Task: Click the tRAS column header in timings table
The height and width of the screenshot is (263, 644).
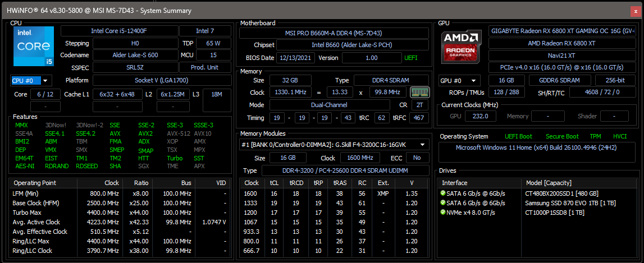Action: point(339,183)
